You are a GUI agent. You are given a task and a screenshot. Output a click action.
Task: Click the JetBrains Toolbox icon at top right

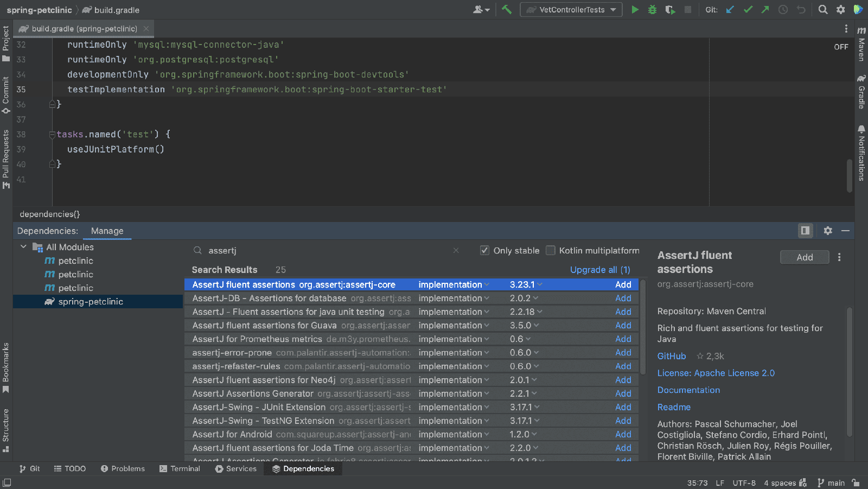(858, 9)
